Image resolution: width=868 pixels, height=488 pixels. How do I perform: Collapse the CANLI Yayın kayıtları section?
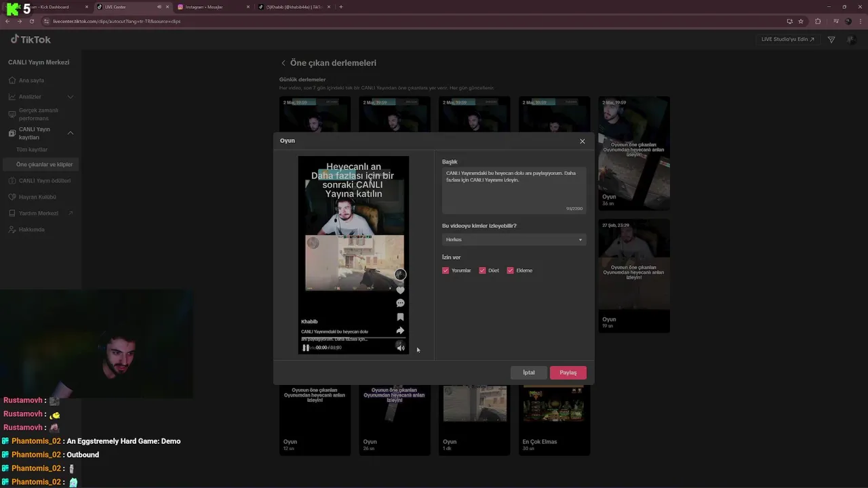pyautogui.click(x=70, y=133)
